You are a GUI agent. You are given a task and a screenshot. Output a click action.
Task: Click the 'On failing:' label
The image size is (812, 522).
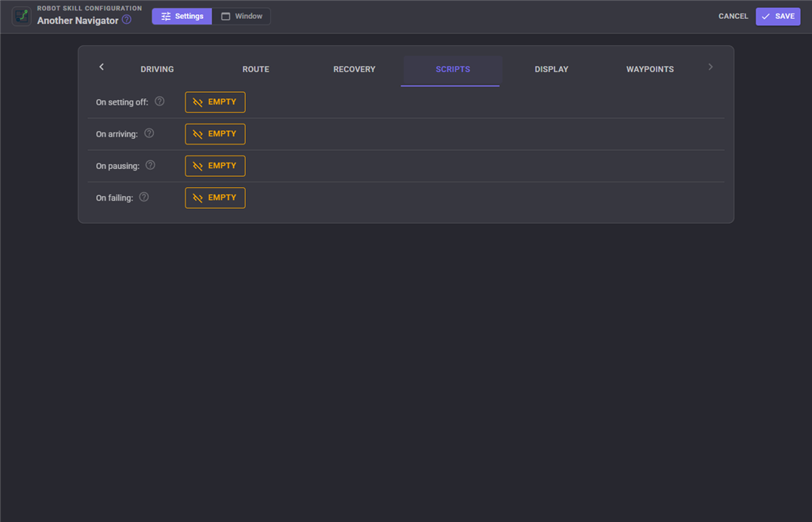(114, 198)
